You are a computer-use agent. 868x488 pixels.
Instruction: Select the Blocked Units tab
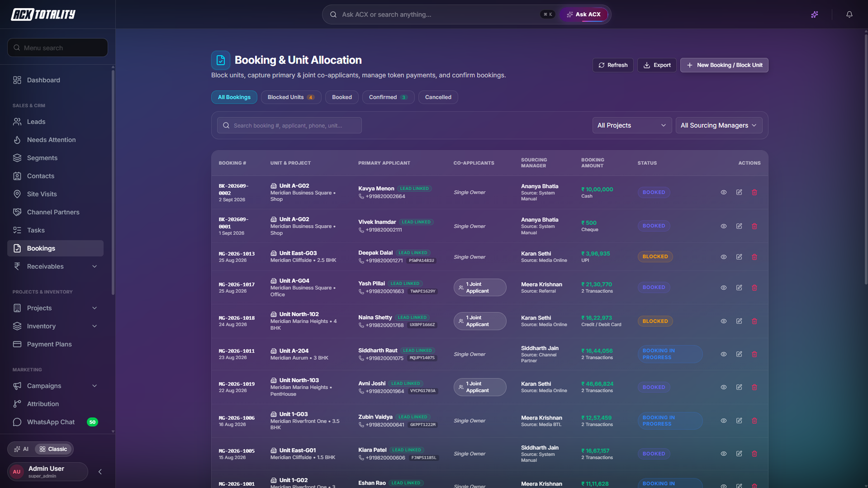[x=291, y=97]
